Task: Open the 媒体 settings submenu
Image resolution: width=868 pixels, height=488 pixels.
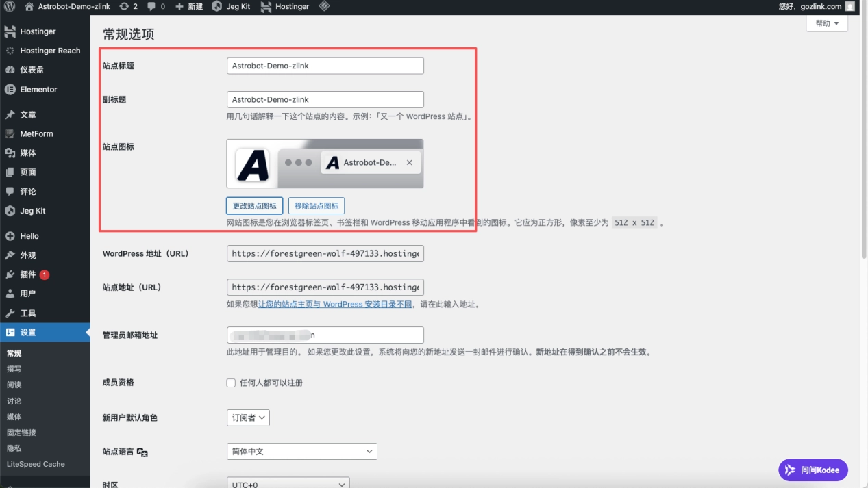Action: (14, 417)
